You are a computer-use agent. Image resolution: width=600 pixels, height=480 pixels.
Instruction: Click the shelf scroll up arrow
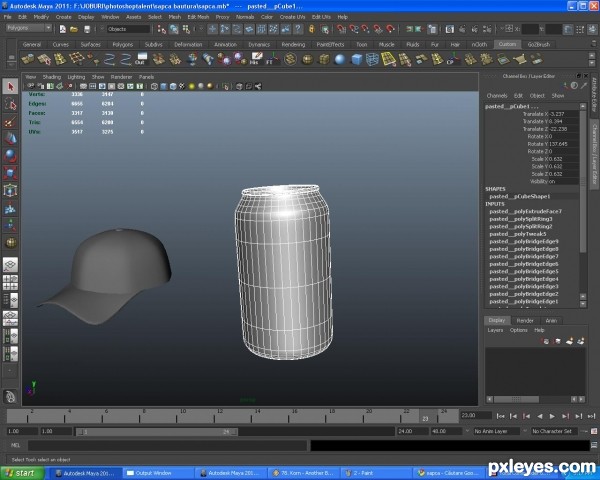pos(592,56)
